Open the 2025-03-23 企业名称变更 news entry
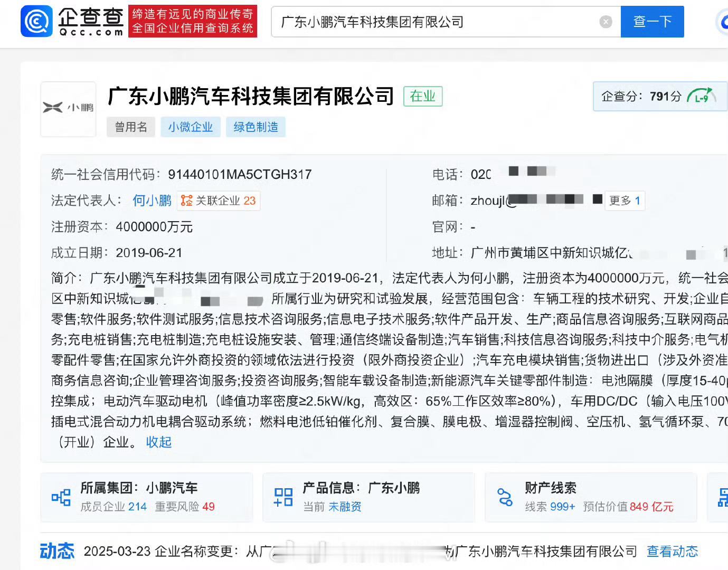Image resolution: width=728 pixels, height=570 pixels. tap(361, 552)
